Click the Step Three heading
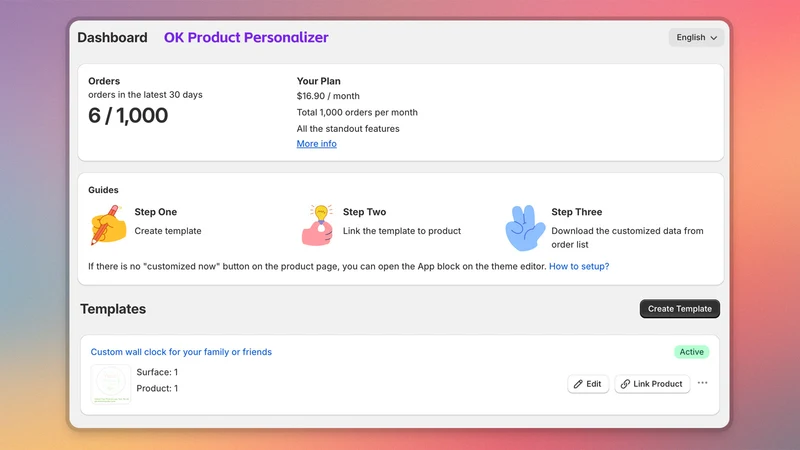800x450 pixels. click(577, 212)
